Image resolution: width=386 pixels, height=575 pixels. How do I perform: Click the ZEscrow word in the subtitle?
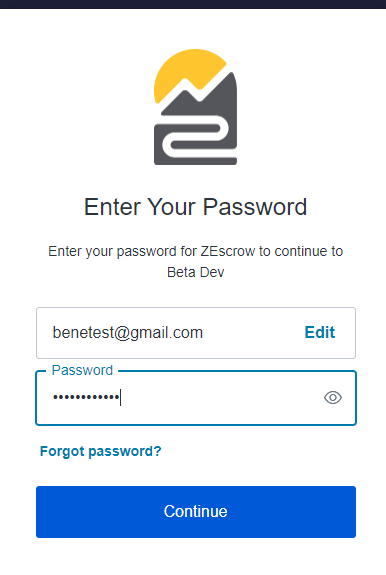pos(227,252)
